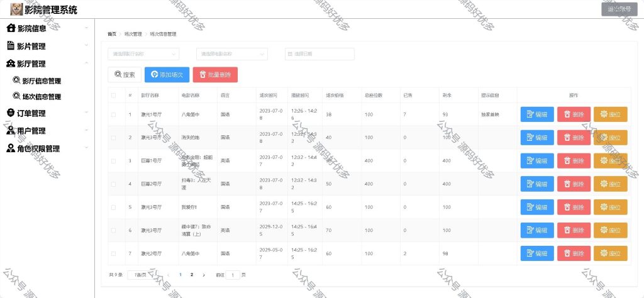This screenshot has height=298, width=644.
Task: Delete the 消失的她 session
Action: coord(574,138)
